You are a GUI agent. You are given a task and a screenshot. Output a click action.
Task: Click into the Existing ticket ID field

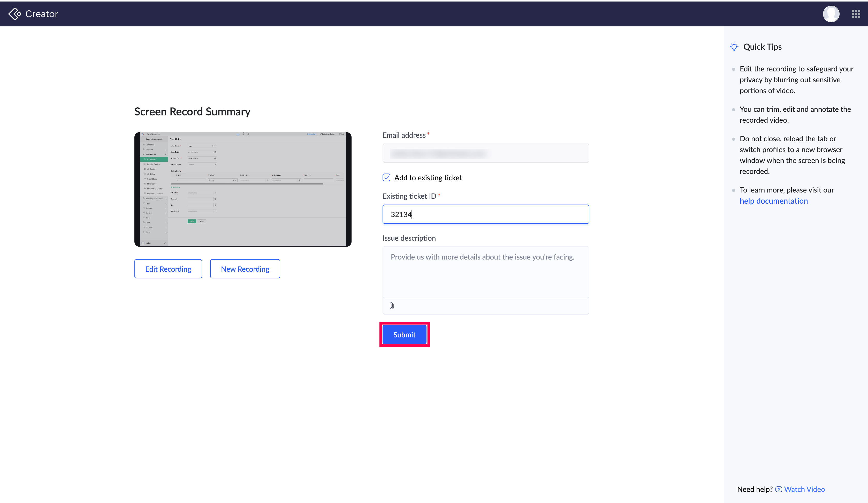click(x=486, y=214)
